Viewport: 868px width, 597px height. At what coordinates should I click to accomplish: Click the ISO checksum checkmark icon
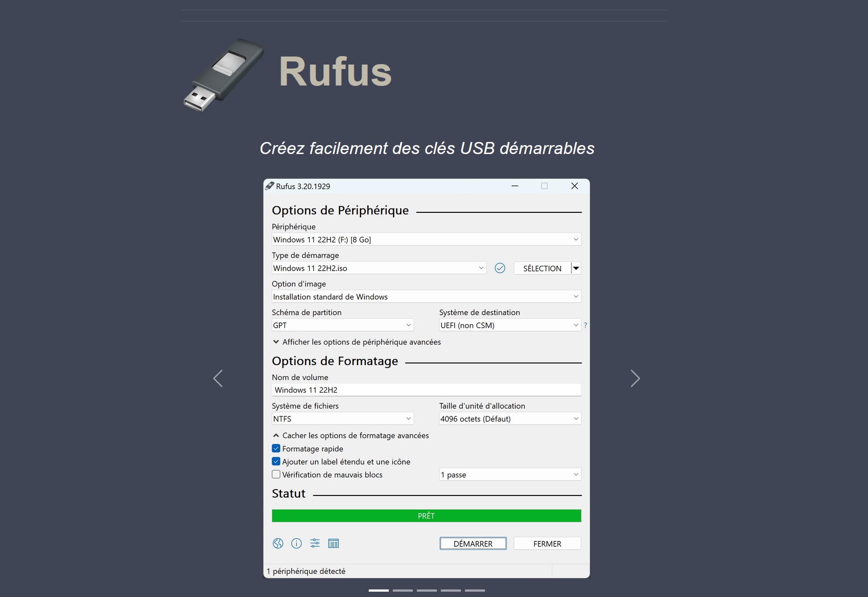(500, 268)
